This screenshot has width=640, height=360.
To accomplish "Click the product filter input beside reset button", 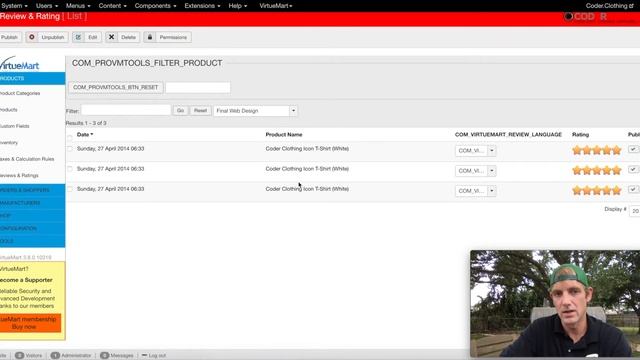I will pos(198,87).
